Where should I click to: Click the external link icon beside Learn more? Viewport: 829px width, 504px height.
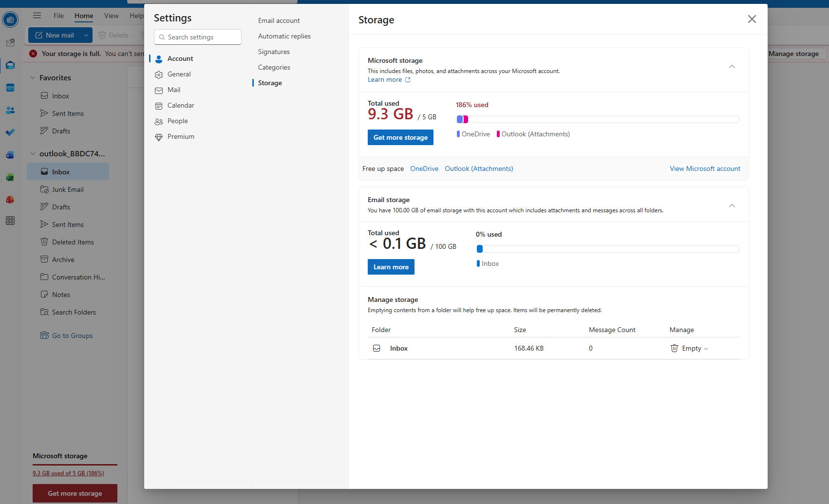(x=408, y=80)
